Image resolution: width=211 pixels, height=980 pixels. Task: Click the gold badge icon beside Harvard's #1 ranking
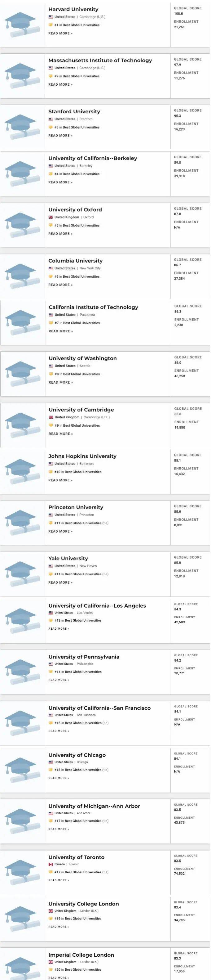tap(51, 25)
